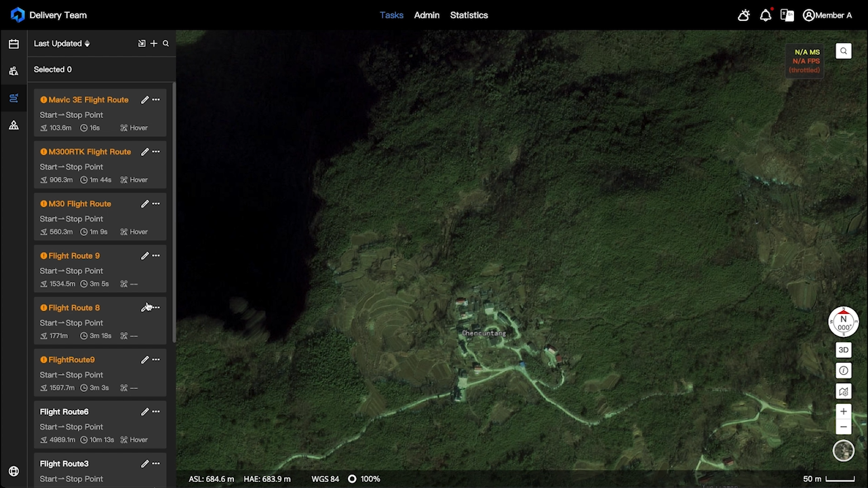Switch basemap via satellite thumbnail

[844, 451]
